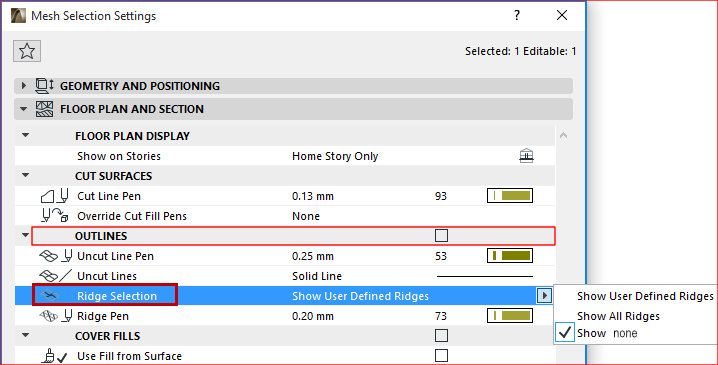Toggle the COVER FILLS checkbox
This screenshot has width=718, height=365.
pos(441,335)
